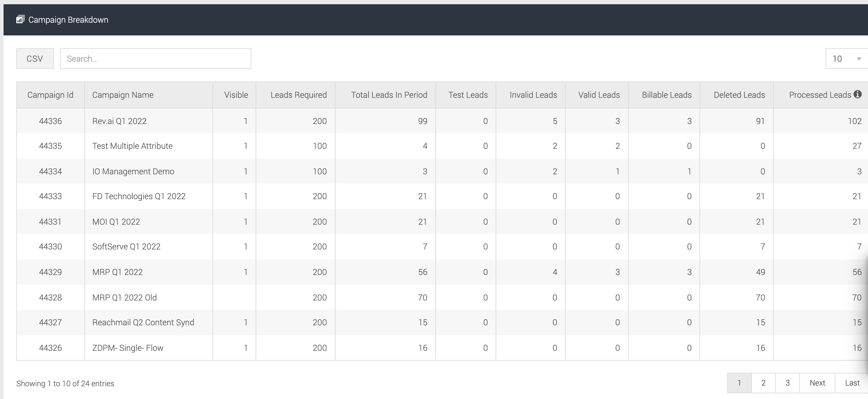
Task: Click campaign id 44327
Action: coord(50,322)
